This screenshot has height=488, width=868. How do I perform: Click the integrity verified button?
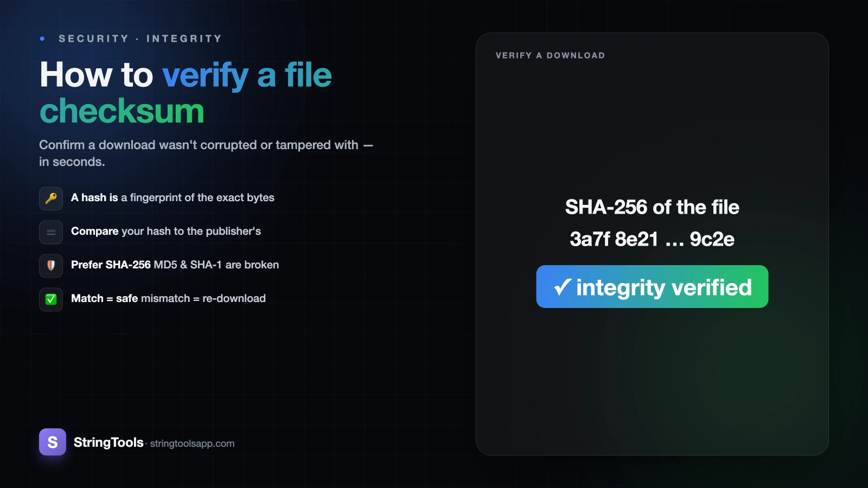point(652,286)
